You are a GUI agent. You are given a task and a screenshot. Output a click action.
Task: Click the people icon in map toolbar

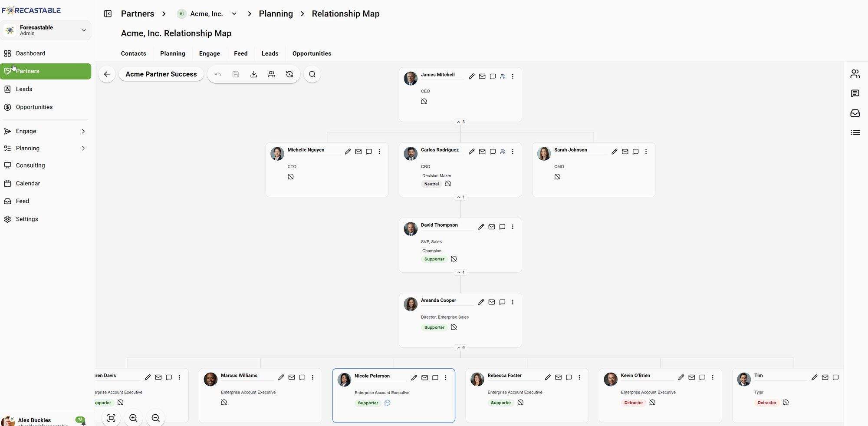point(272,74)
